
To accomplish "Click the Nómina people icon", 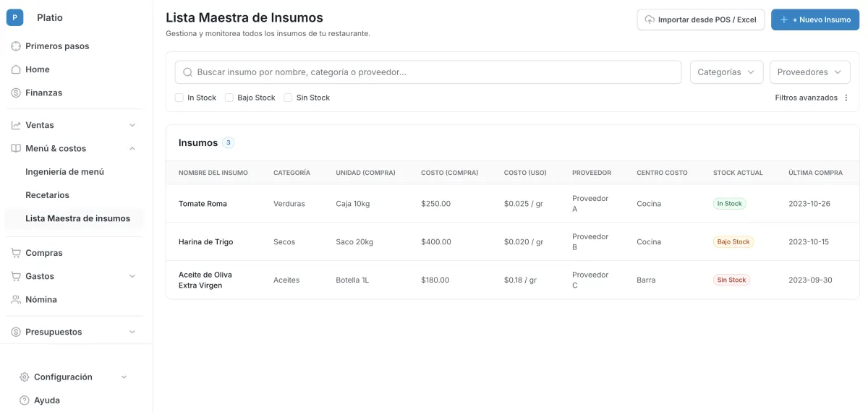I will 16,299.
